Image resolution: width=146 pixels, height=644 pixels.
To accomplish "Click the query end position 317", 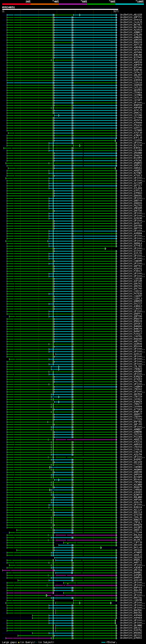I will [x=115, y=11].
